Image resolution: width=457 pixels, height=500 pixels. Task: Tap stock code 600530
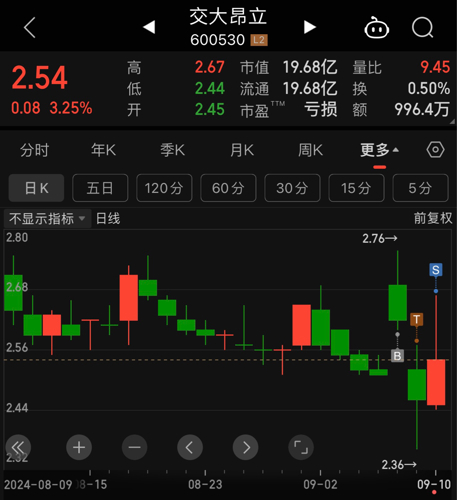point(217,40)
